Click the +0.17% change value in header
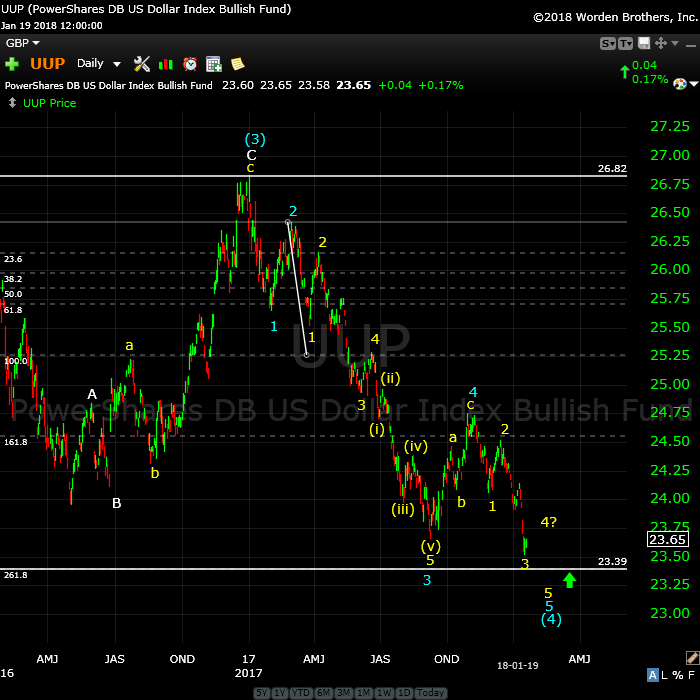This screenshot has height=700, width=700. (x=441, y=85)
